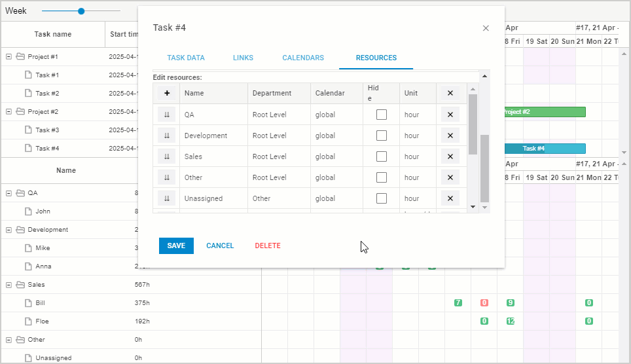Toggle Hide checkbox for Other resource
This screenshot has width=631, height=364.
click(382, 177)
